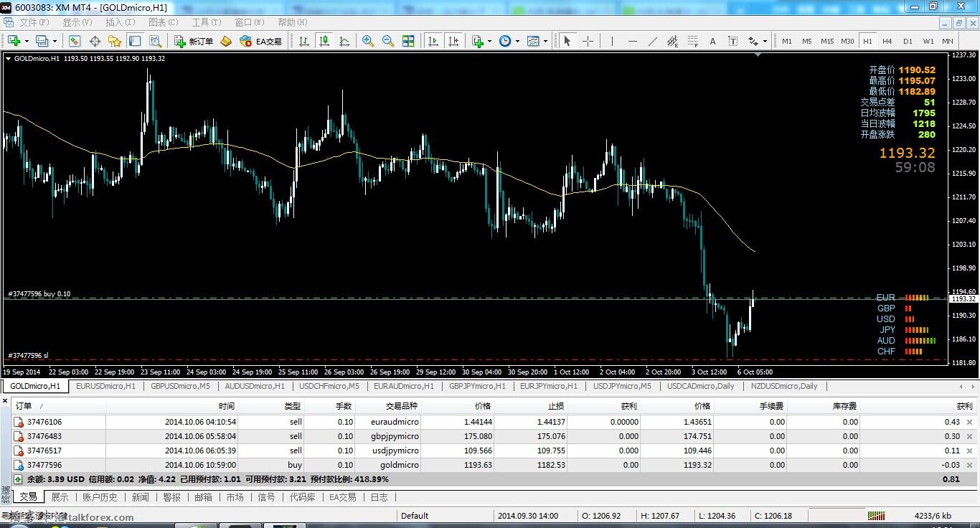Select the cursor arrow tool

(x=567, y=41)
